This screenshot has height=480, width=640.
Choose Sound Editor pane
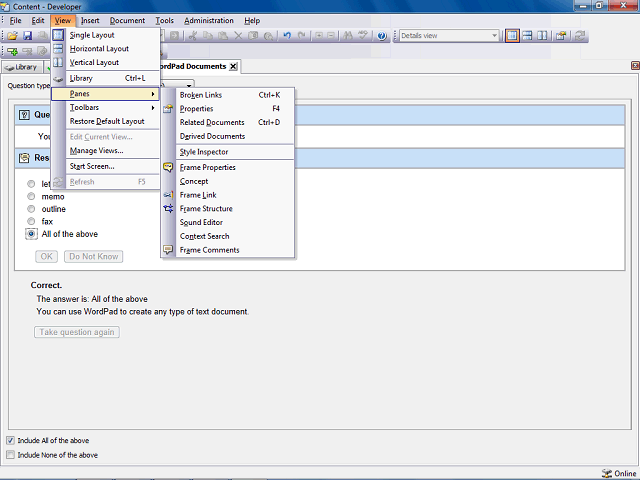pos(228,222)
